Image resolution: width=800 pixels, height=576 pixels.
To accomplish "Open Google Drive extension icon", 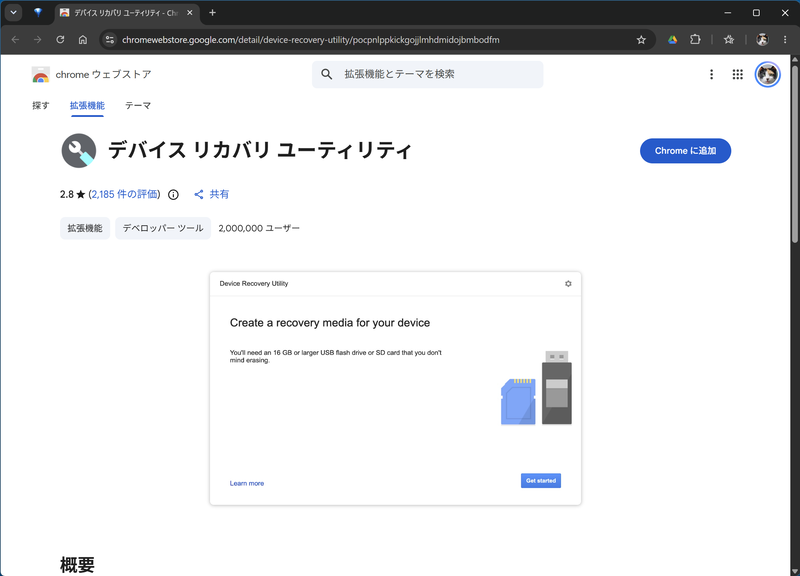I will (x=672, y=39).
